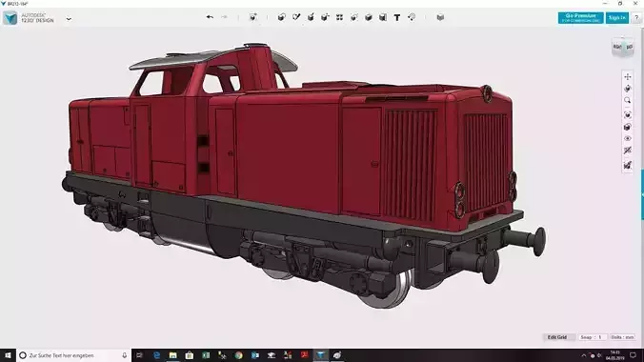Click the taskbar clock and date
The height and width of the screenshot is (362, 644).
point(614,355)
